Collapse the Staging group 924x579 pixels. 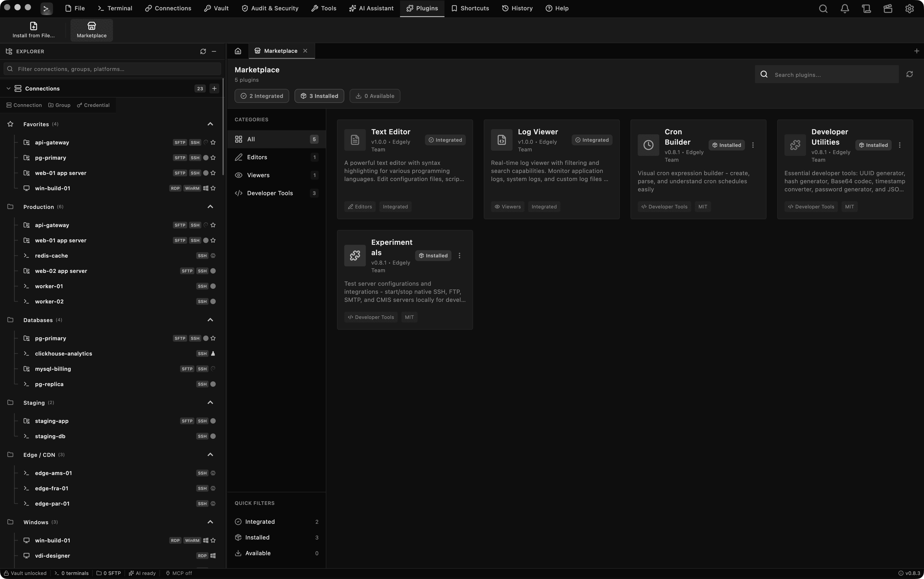pyautogui.click(x=210, y=403)
